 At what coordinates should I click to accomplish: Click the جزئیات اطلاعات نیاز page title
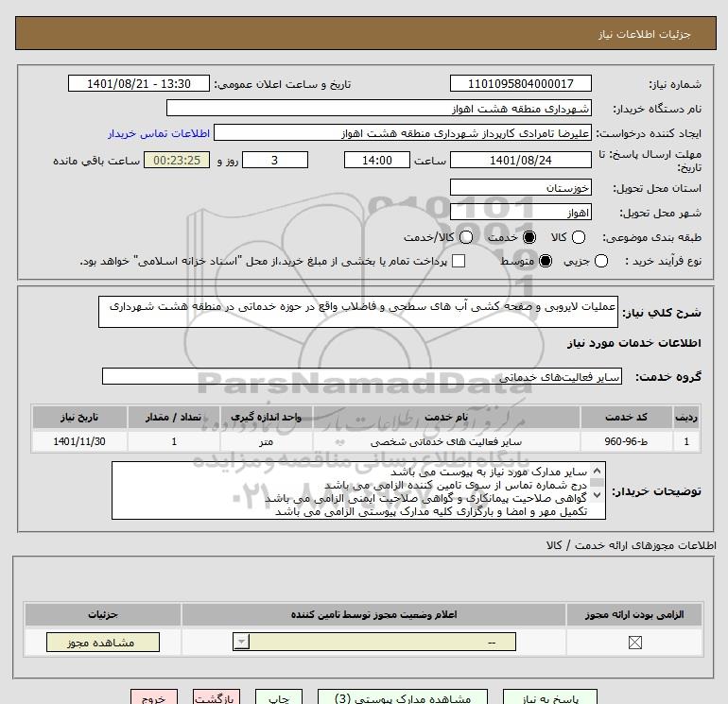pyautogui.click(x=645, y=34)
